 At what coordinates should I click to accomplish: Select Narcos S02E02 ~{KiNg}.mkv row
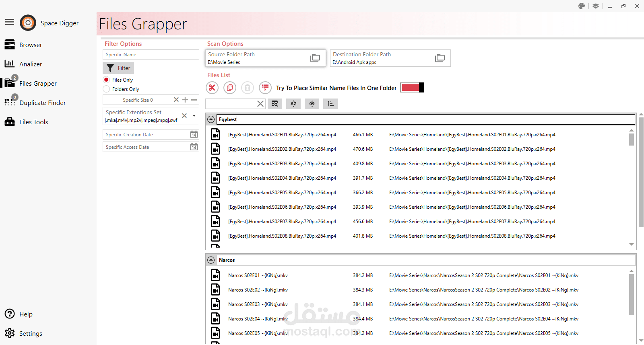pos(419,290)
